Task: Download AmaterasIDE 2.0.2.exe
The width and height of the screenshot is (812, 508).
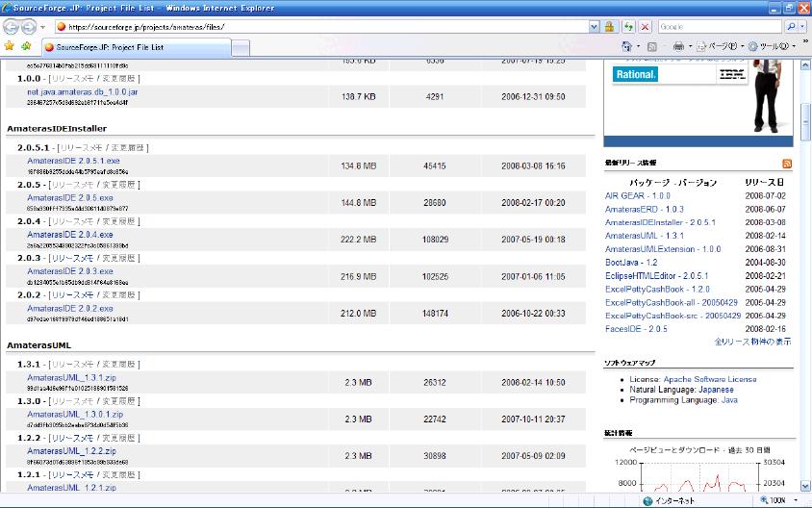Action: click(x=70, y=308)
